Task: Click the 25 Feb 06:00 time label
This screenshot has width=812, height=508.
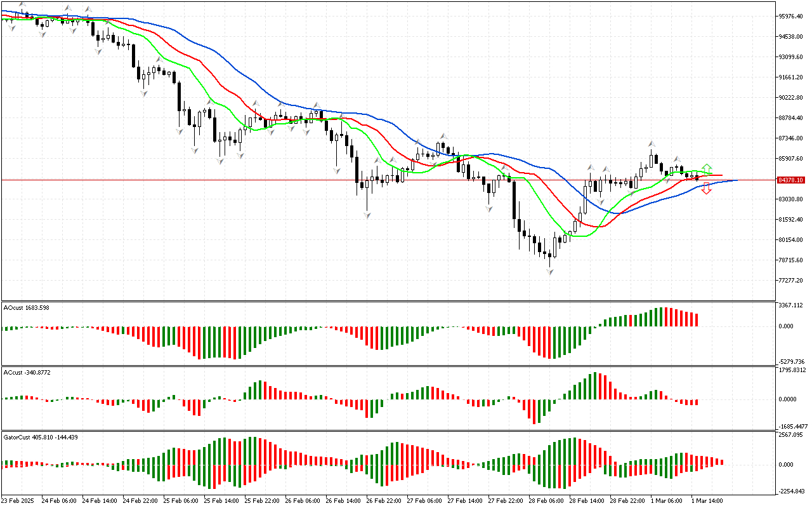Action: [181, 501]
